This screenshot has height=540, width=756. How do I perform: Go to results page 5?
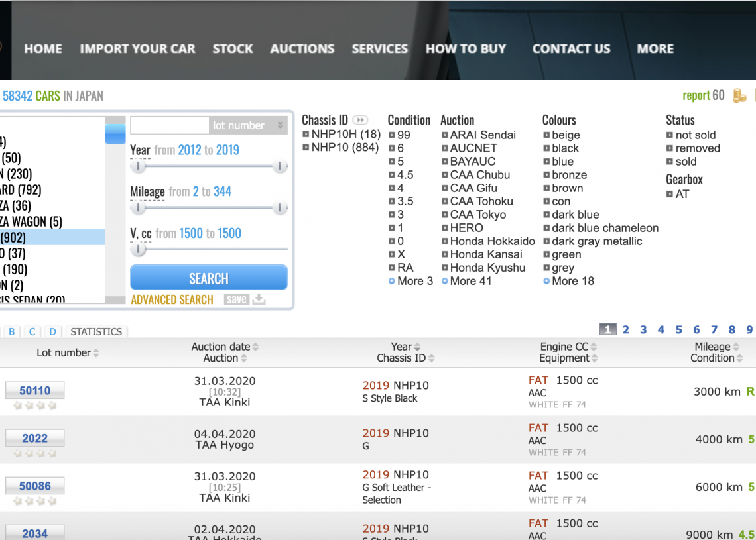tap(678, 329)
